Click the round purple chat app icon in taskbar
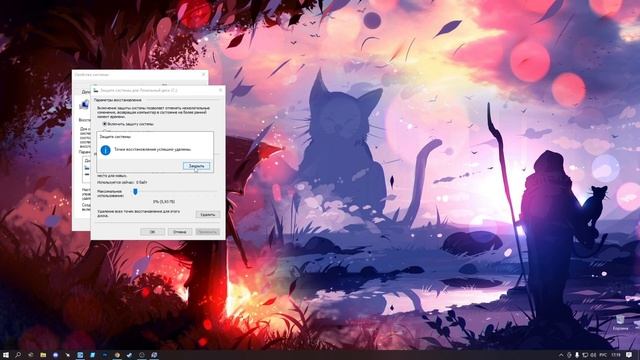Image resolution: width=640 pixels, height=360 pixels. click(x=56, y=355)
